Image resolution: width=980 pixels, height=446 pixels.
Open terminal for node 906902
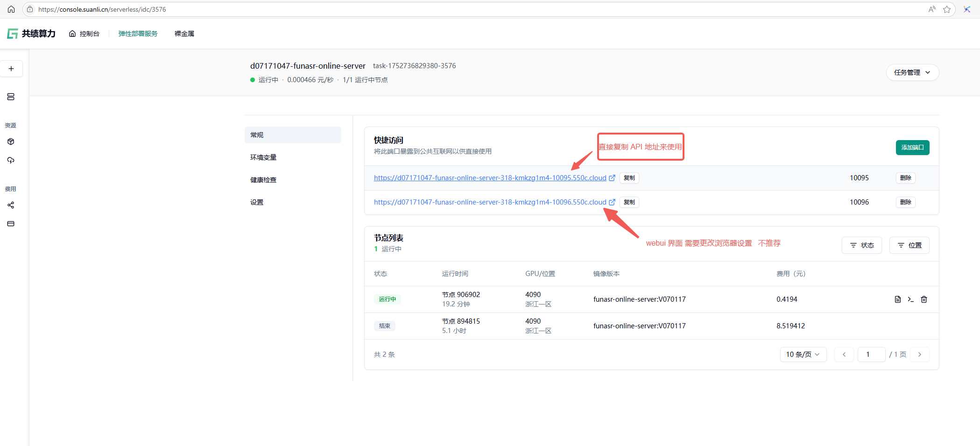coord(910,299)
